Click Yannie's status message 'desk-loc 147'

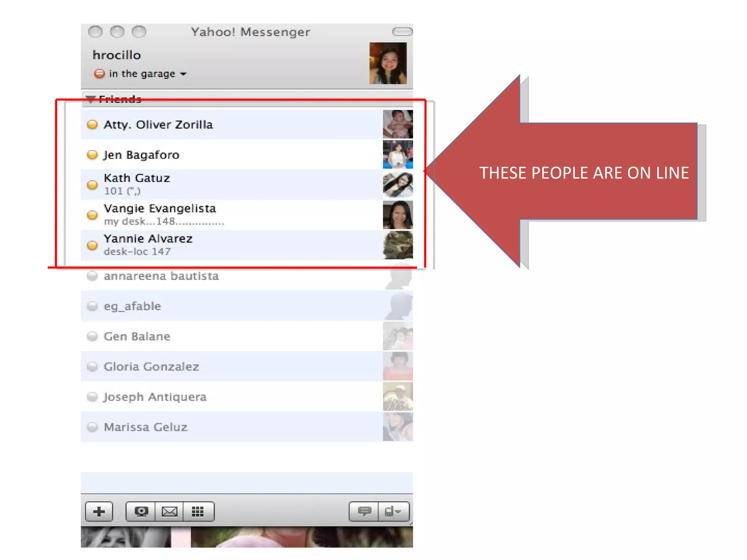pos(137,252)
